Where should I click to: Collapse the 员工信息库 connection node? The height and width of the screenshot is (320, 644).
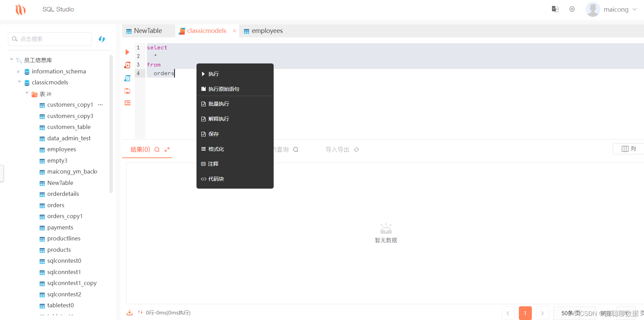(11, 60)
